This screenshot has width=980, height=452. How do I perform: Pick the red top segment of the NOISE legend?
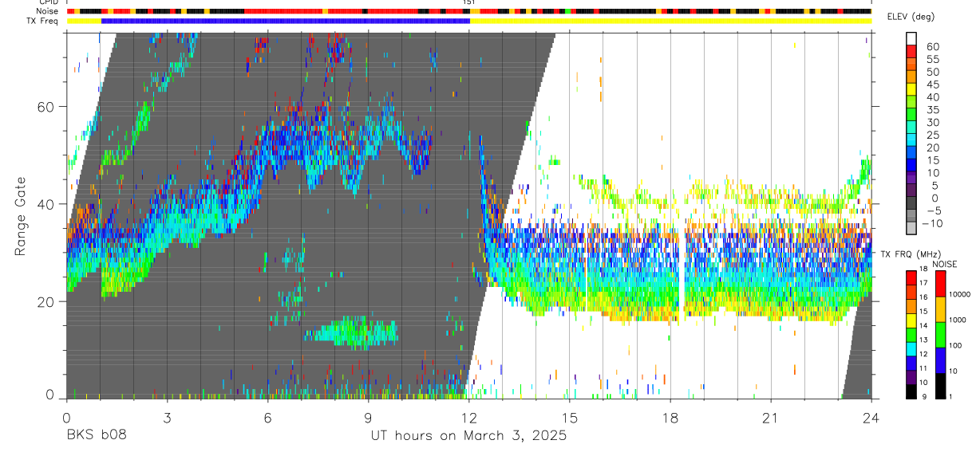pyautogui.click(x=939, y=284)
